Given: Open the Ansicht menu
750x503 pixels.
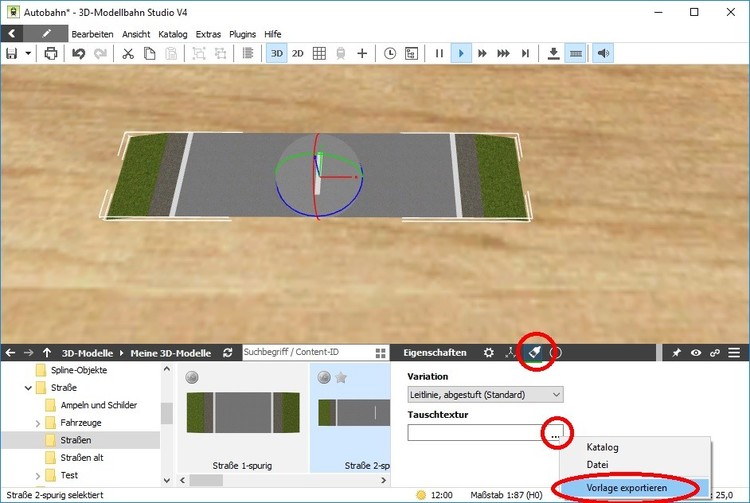Looking at the screenshot, I should 136,34.
